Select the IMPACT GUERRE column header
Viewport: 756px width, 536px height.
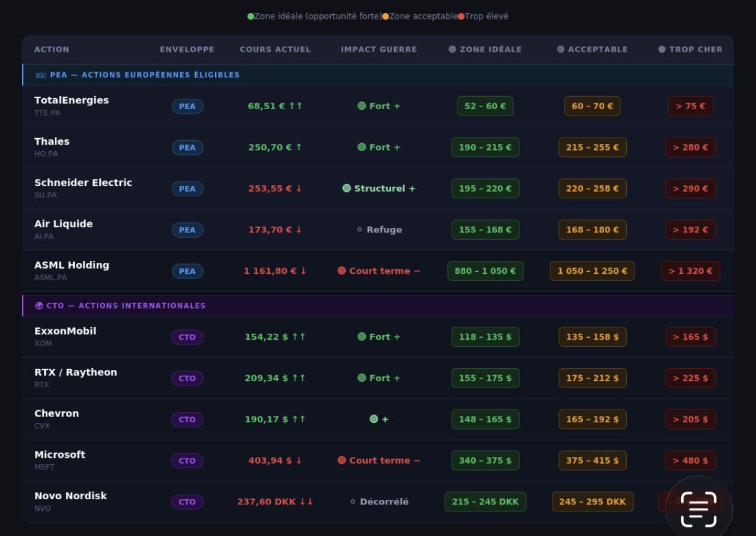379,49
